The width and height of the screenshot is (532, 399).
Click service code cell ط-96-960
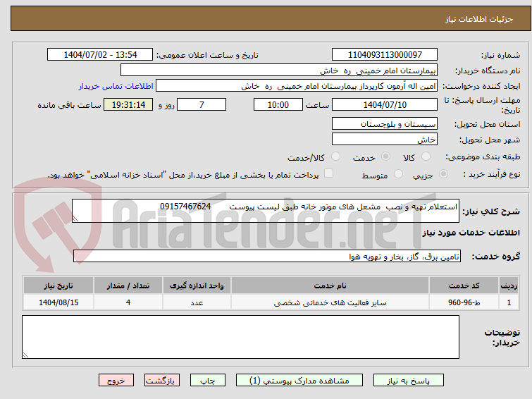464,302
